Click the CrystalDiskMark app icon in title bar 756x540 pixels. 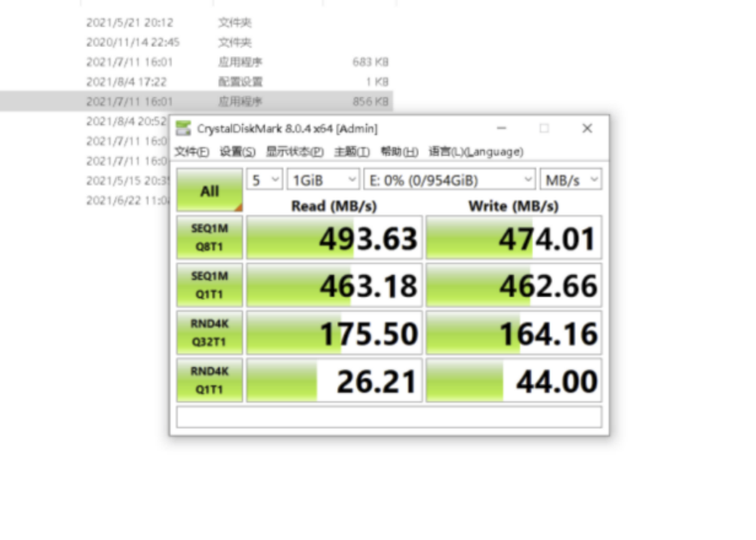(x=183, y=129)
